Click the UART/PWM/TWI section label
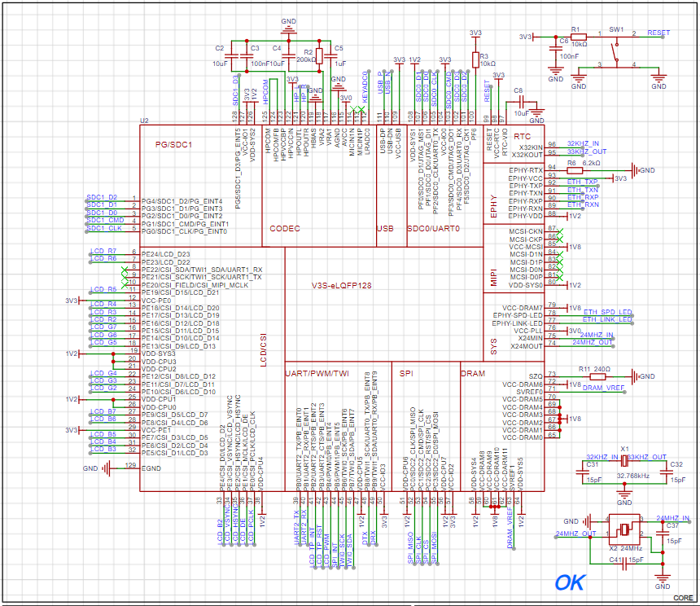Viewport: 700px width, 606px height. click(x=317, y=374)
